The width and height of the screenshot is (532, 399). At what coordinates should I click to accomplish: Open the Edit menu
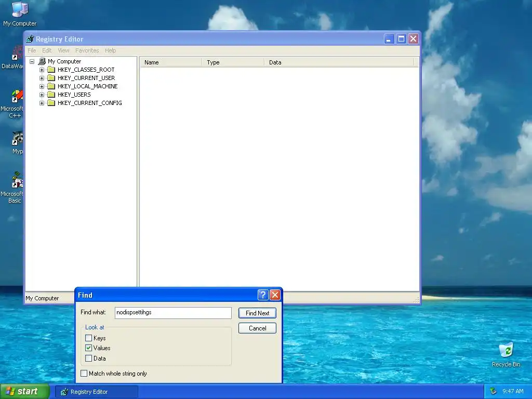click(x=47, y=50)
